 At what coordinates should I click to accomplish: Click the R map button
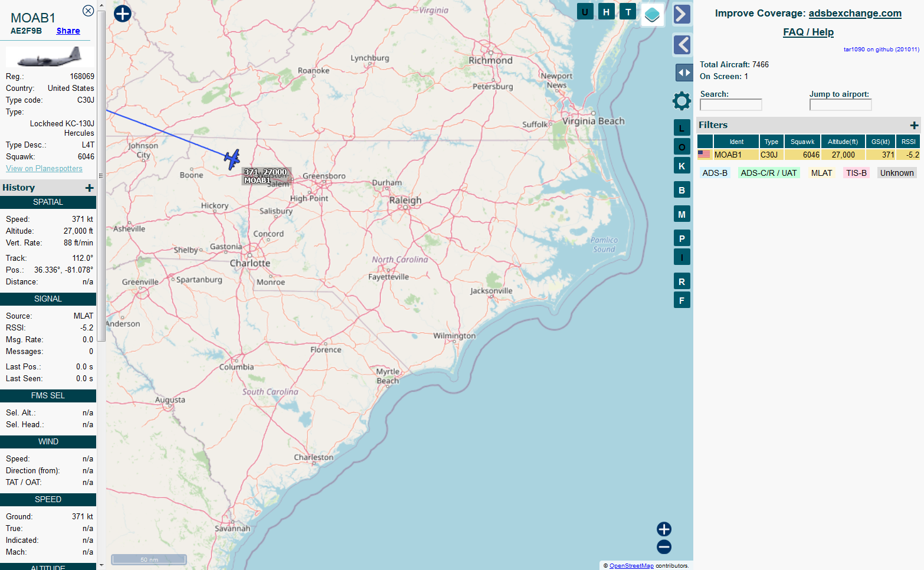point(681,281)
